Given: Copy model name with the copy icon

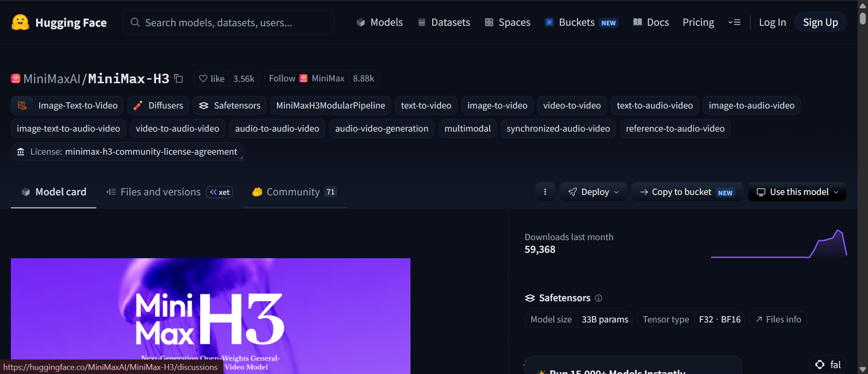Looking at the screenshot, I should 179,79.
